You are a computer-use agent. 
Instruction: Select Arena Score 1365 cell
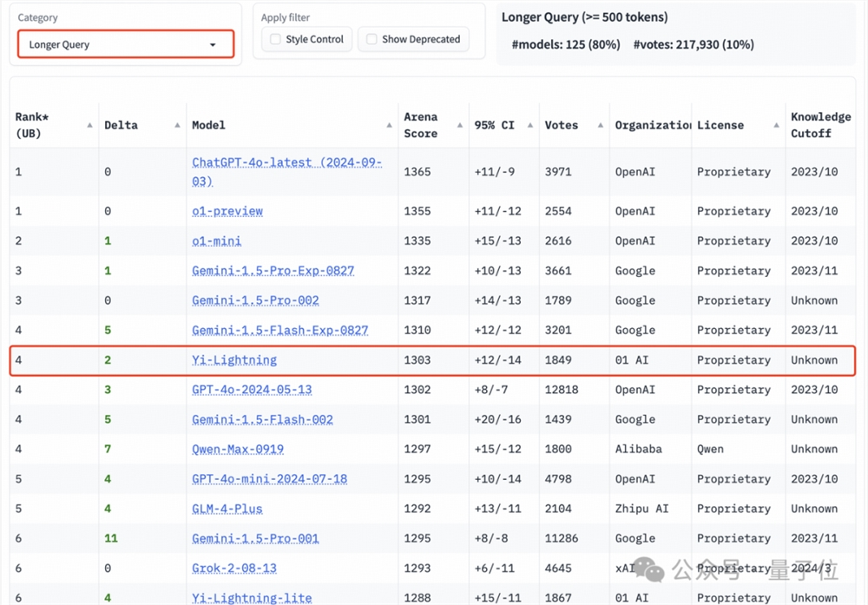click(x=417, y=172)
